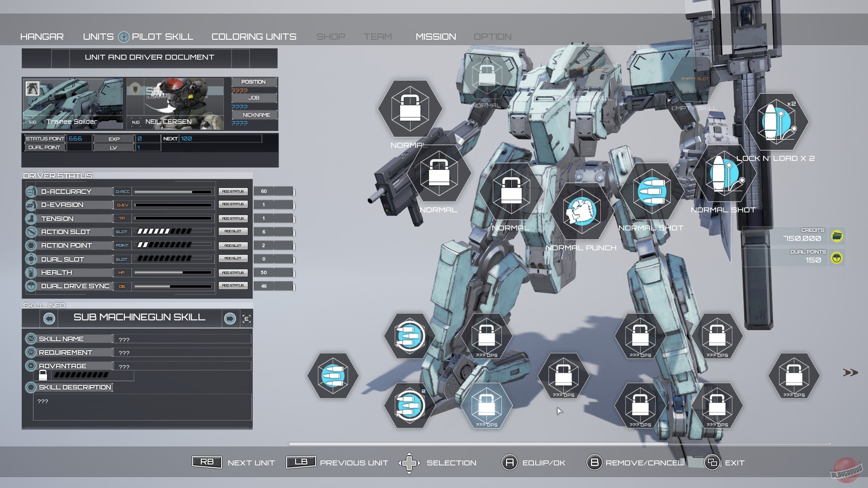Click the DUAL DRIVE SYNC stat bar
The width and height of the screenshot is (868, 488).
point(173,286)
